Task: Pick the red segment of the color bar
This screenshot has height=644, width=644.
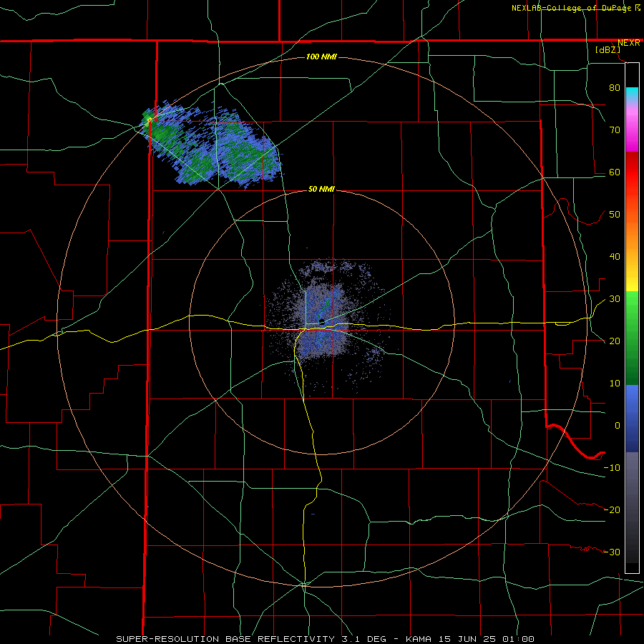Action: coord(632,173)
